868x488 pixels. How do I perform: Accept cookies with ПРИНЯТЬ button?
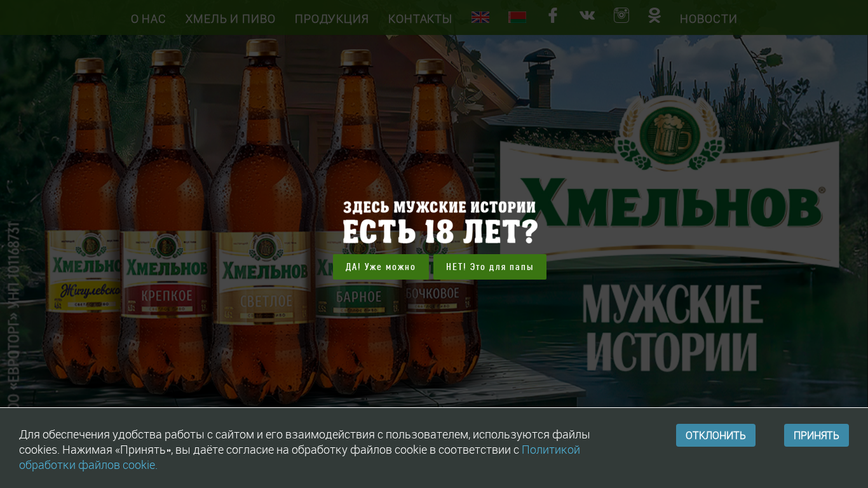click(x=817, y=435)
